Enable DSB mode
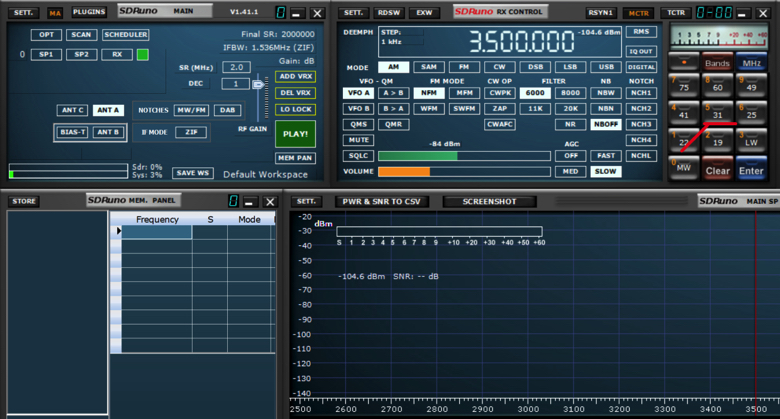This screenshot has width=780, height=419. (x=535, y=67)
